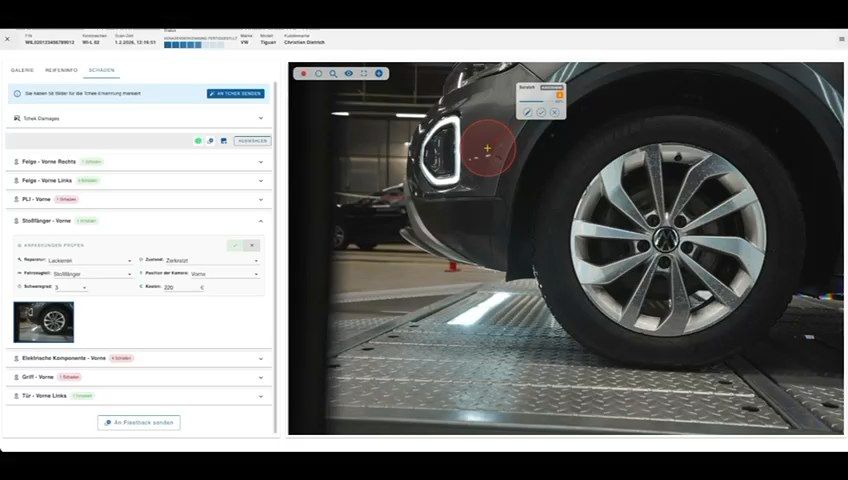Click the green circle icon in the filter bar
This screenshot has height=480, width=848.
(x=198, y=141)
